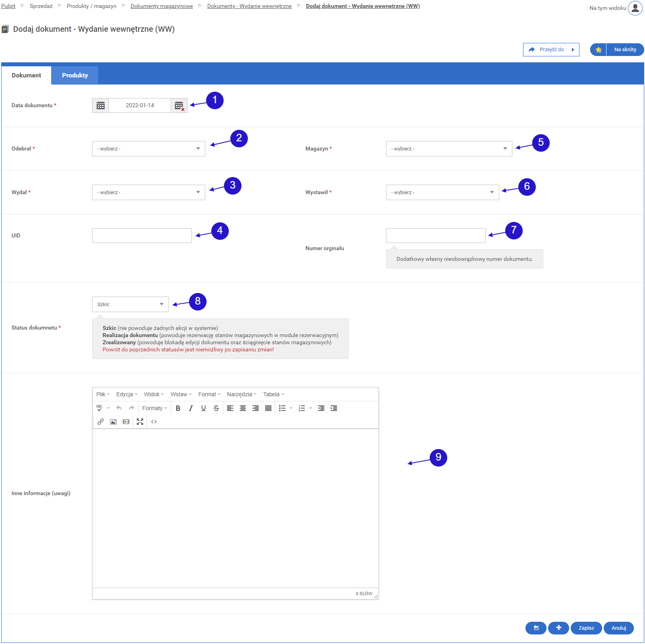This screenshot has width=645, height=644.
Task: Clear the document date with red-x calendar icon
Action: click(x=179, y=106)
